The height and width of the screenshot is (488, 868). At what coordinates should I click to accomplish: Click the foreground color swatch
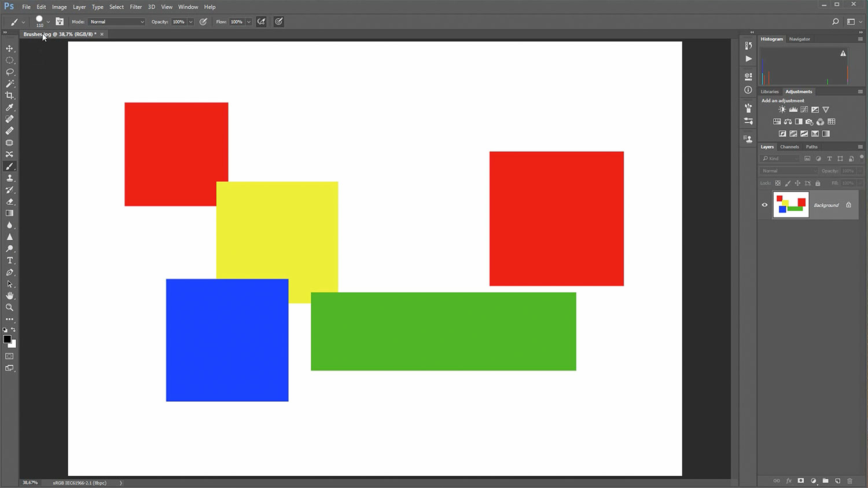(7, 339)
